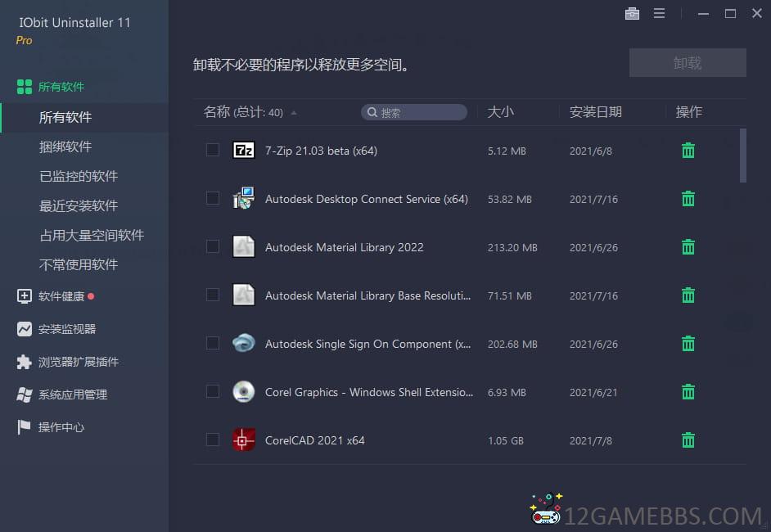Click the trash icon for 7-Zip 21.03 beta
771x532 pixels.
[x=688, y=151]
